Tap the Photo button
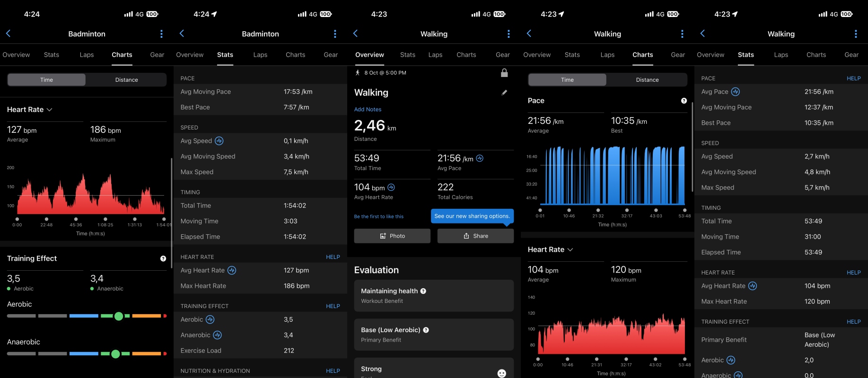The height and width of the screenshot is (378, 868). [x=392, y=236]
